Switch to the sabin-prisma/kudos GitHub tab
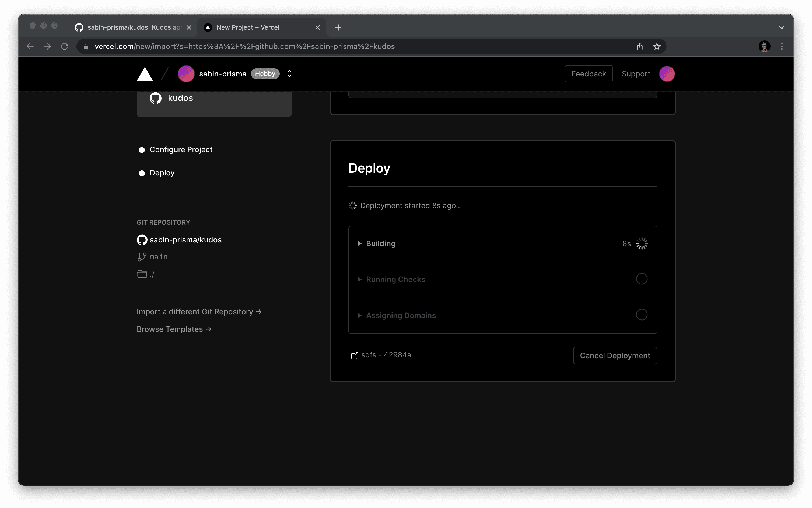812x508 pixels. point(131,27)
